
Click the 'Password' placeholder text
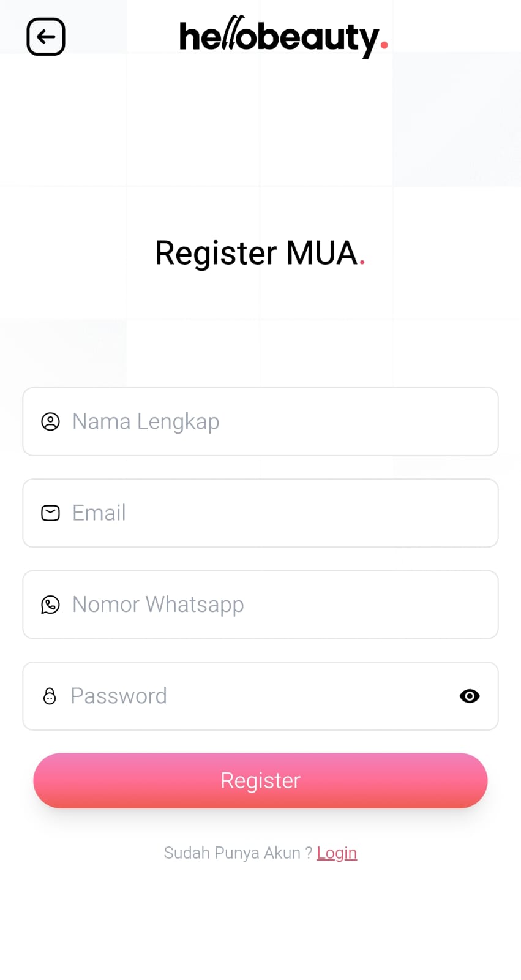119,696
